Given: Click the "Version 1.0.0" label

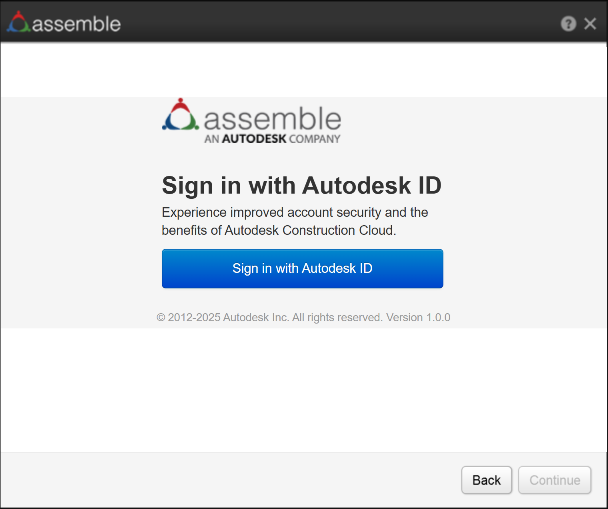Looking at the screenshot, I should 418,317.
